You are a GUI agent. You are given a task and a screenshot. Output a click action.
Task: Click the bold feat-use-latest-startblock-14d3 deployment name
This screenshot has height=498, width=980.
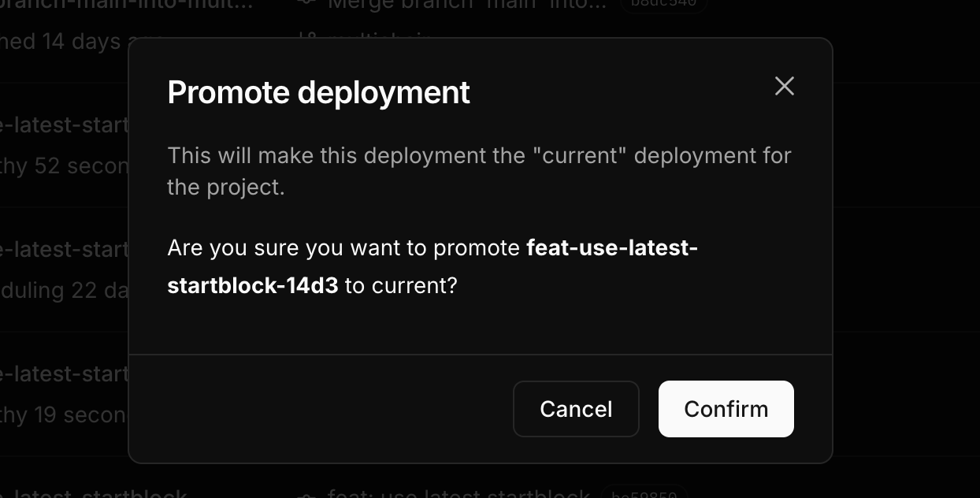pyautogui.click(x=432, y=266)
